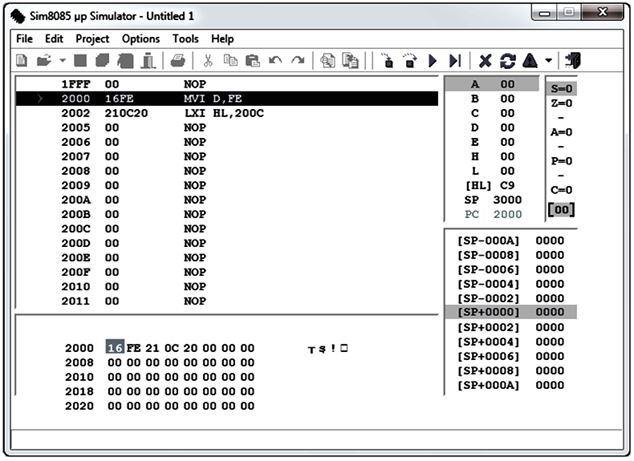
Task: Click the status bar at window bottom
Action: point(317,439)
